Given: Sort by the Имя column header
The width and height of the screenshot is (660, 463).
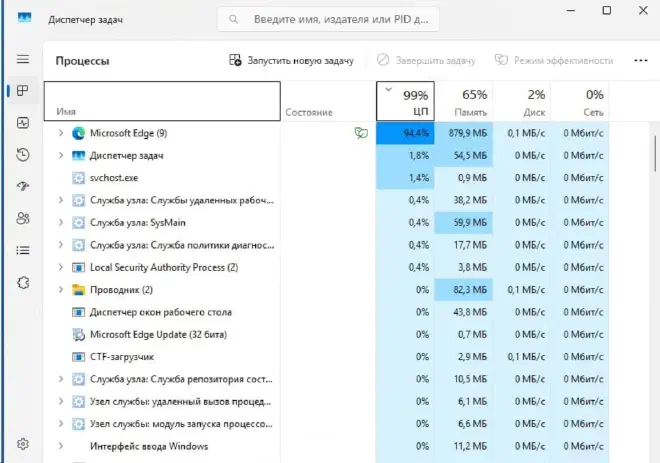Looking at the screenshot, I should 162,101.
